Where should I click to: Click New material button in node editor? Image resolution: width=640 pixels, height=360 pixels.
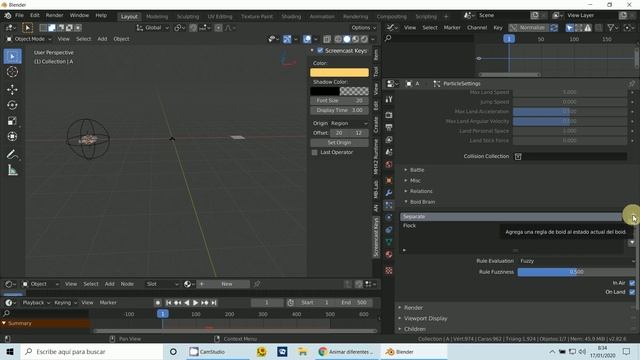point(227,284)
